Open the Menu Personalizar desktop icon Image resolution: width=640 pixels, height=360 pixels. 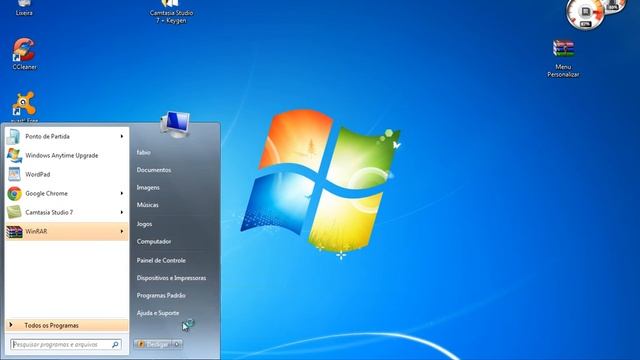tap(563, 58)
